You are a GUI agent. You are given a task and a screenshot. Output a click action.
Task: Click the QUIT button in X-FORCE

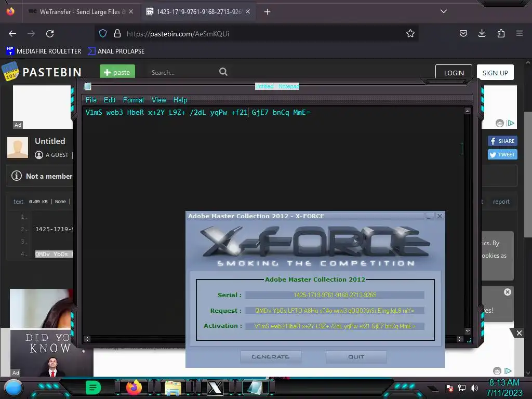click(x=356, y=357)
